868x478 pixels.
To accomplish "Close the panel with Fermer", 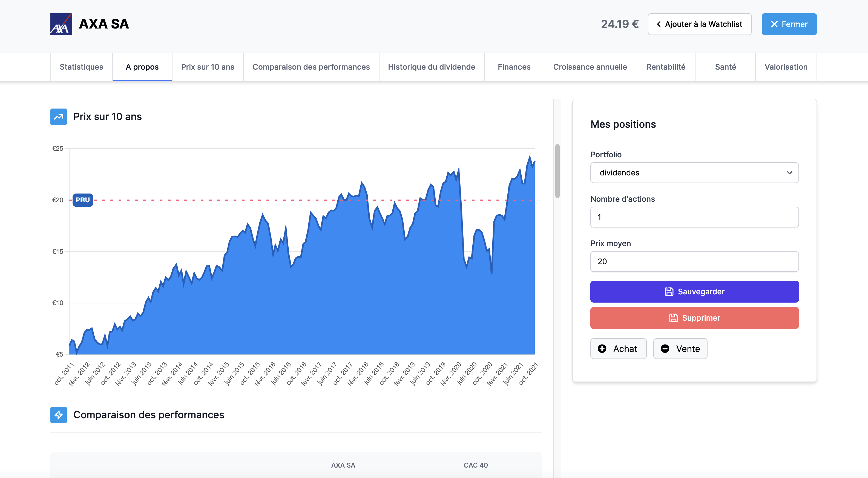I will pos(789,24).
